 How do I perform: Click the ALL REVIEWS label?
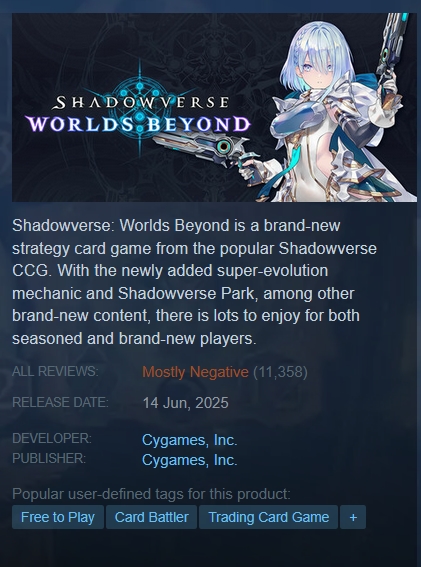pyautogui.click(x=55, y=371)
